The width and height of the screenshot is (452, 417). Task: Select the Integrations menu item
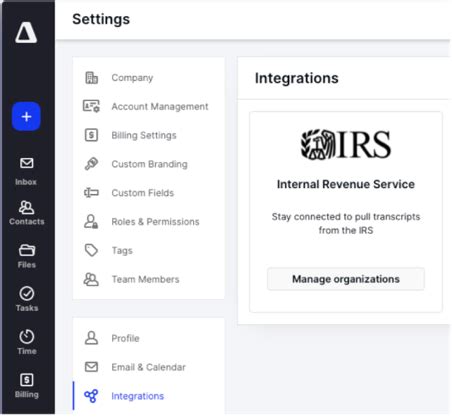[149, 396]
